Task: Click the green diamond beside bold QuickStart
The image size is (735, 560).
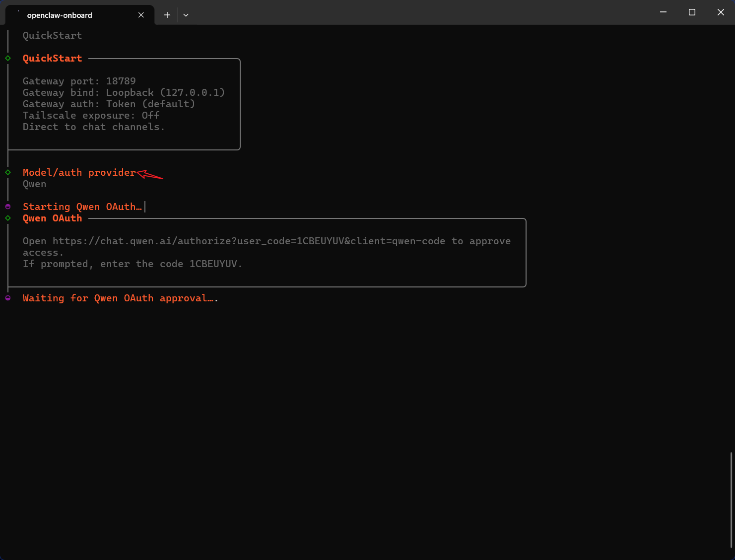Action: click(x=8, y=58)
